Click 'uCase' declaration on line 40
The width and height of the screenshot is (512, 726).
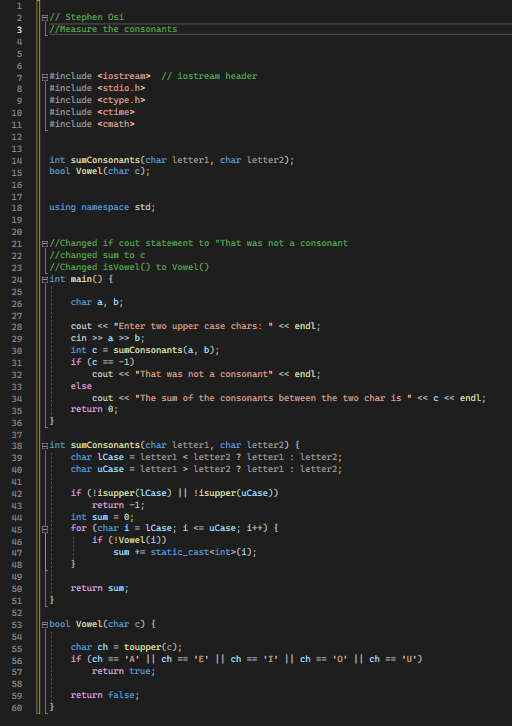(111, 469)
